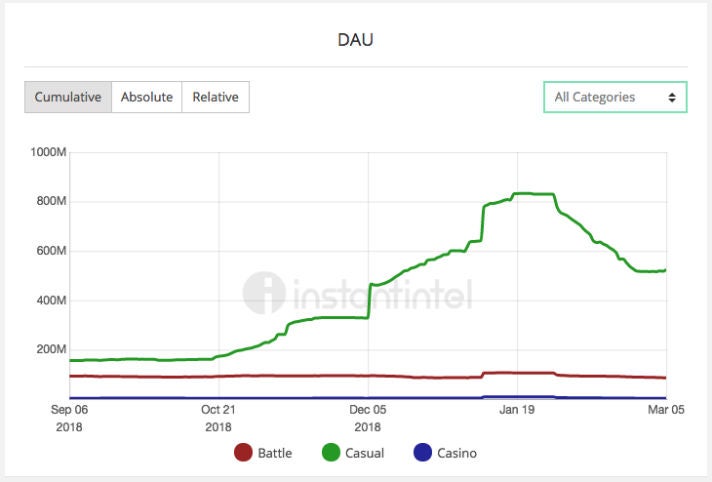Click the Oct 21 2018 x-axis label
712x482 pixels.
click(x=217, y=416)
